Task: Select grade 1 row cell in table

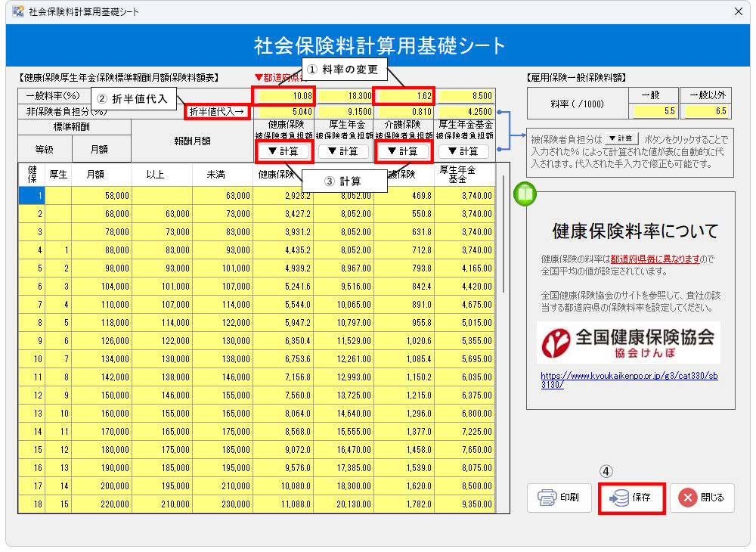Action: click(32, 196)
